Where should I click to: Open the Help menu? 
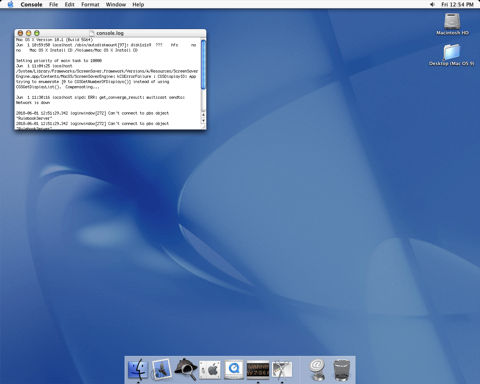click(138, 4)
